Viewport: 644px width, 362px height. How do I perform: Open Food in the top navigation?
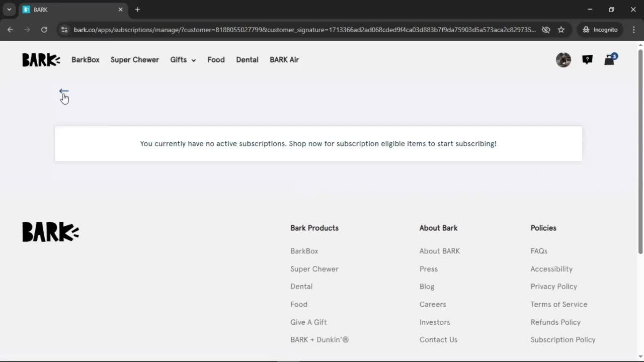click(x=216, y=60)
